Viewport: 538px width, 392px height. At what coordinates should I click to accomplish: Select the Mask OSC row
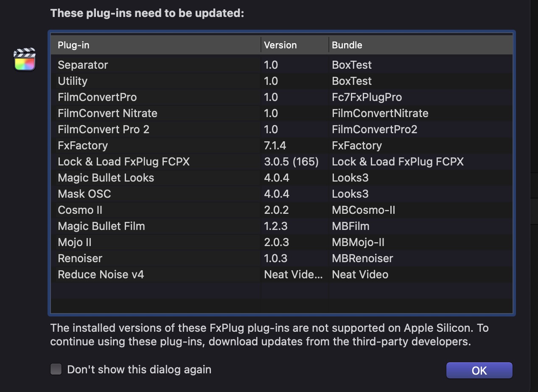84,194
